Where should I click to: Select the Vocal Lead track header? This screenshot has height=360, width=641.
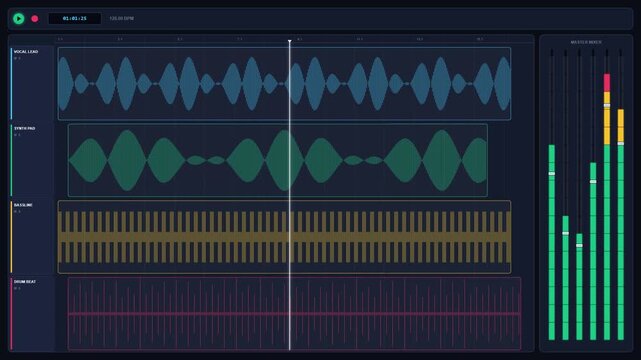pyautogui.click(x=32, y=83)
